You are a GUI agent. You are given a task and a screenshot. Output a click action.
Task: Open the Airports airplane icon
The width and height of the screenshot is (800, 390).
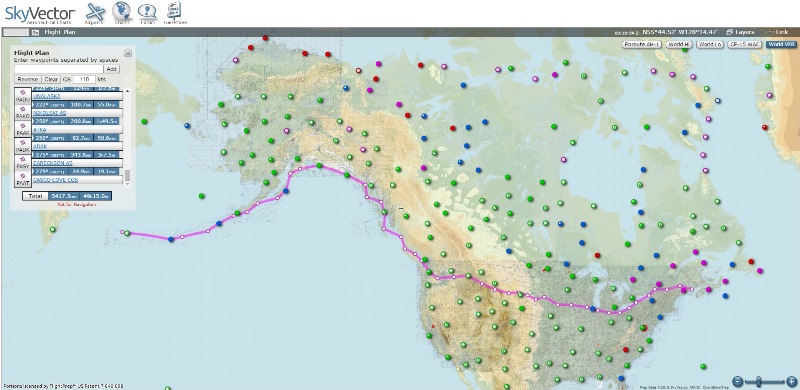[95, 13]
